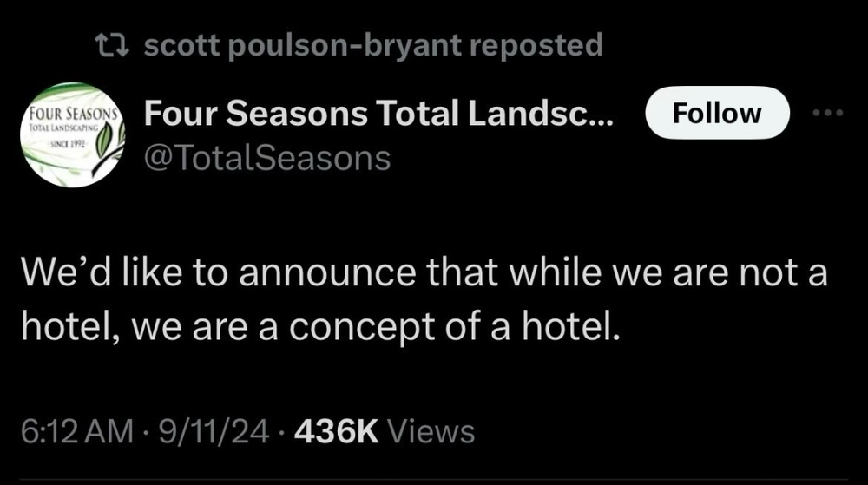Click 'SINCE 1992' text in the profile logo
Image resolution: width=868 pixels, height=485 pixels.
(67, 144)
